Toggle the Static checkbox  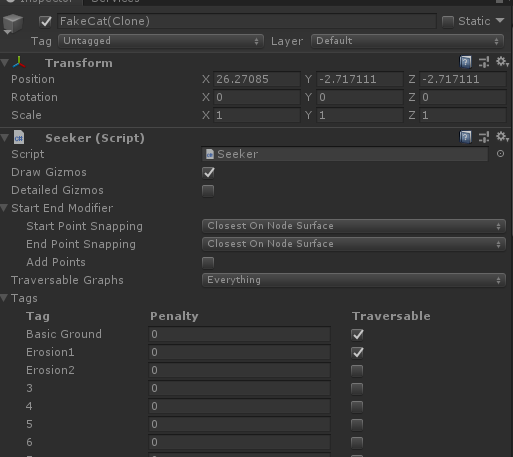pyautogui.click(x=448, y=22)
